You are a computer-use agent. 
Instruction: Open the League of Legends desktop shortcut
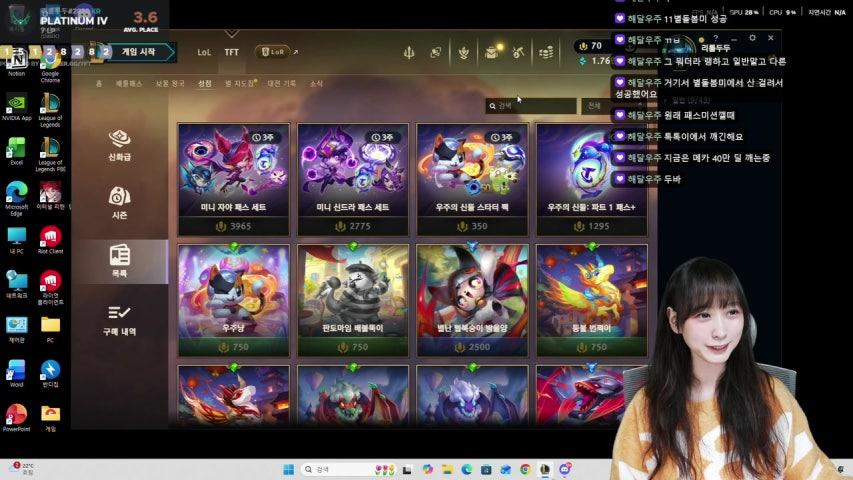[50, 110]
